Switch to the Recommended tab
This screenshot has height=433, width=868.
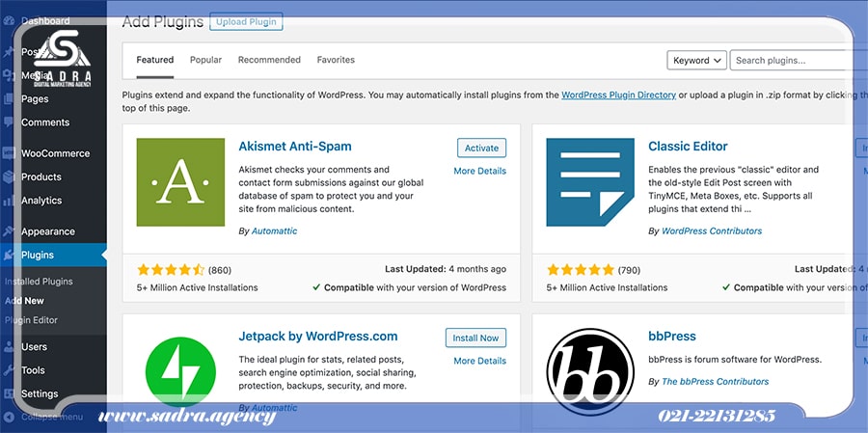click(x=270, y=60)
